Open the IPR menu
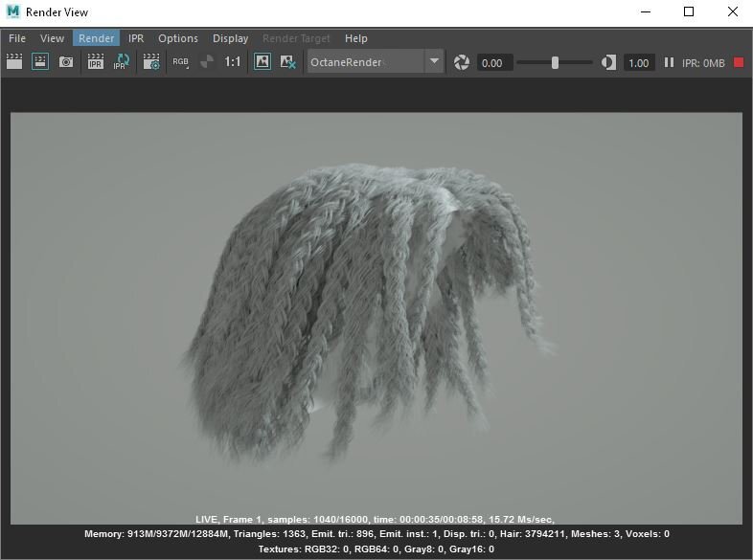This screenshot has height=560, width=753. coord(136,38)
